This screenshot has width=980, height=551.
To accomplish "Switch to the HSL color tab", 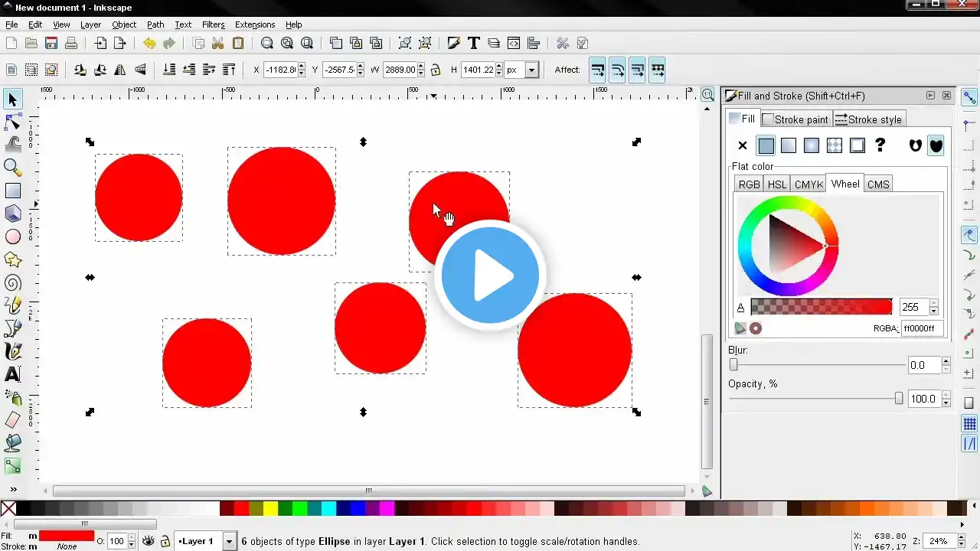I will click(777, 184).
